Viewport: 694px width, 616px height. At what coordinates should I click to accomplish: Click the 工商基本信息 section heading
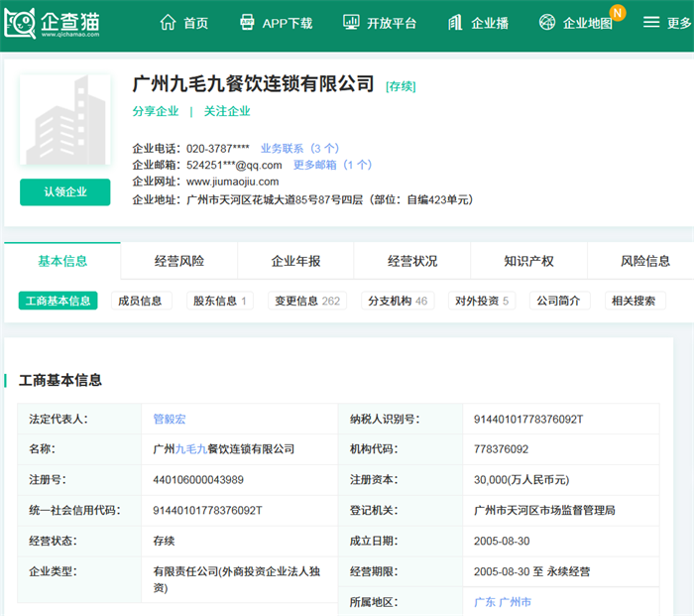tap(60, 380)
